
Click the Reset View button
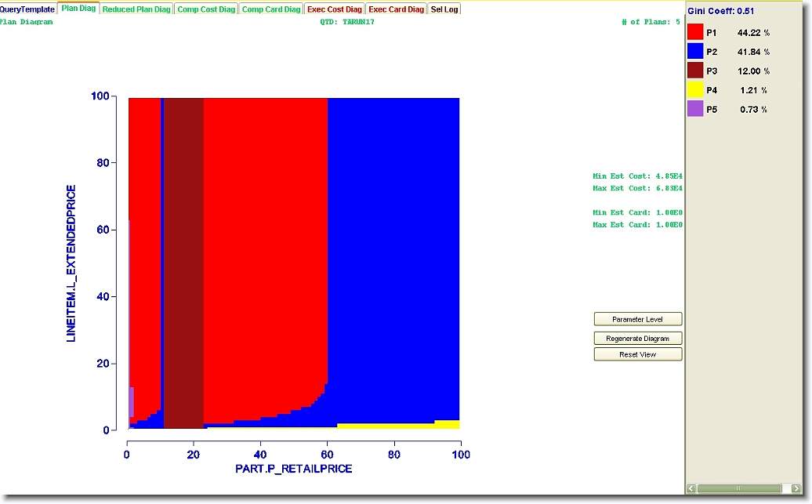coord(637,355)
